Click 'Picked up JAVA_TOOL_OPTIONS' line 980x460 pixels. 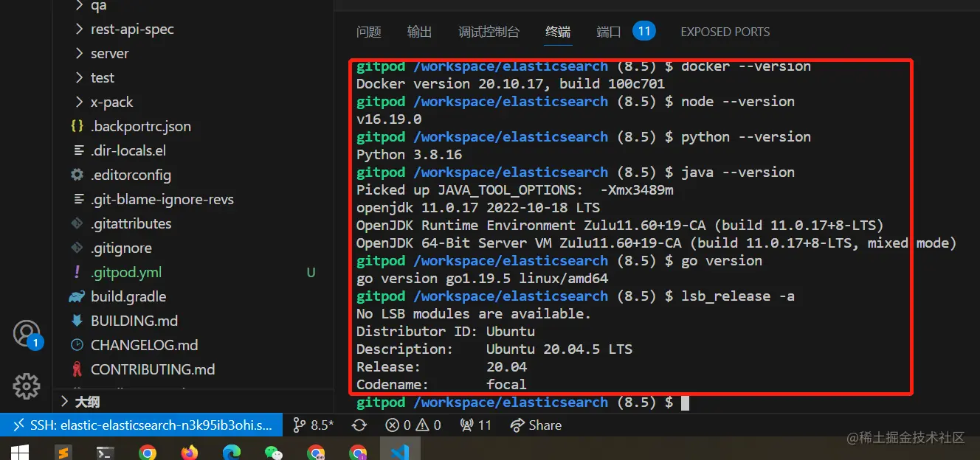click(515, 190)
